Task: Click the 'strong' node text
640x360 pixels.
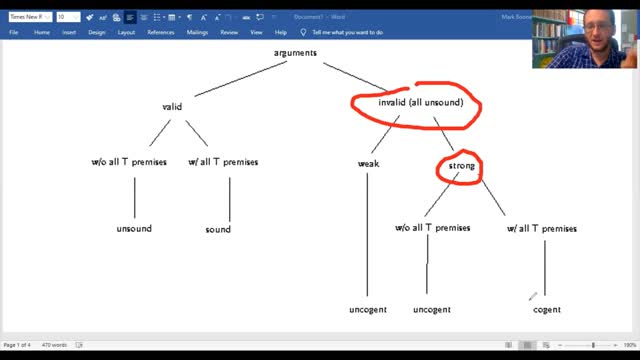Action: pyautogui.click(x=462, y=166)
